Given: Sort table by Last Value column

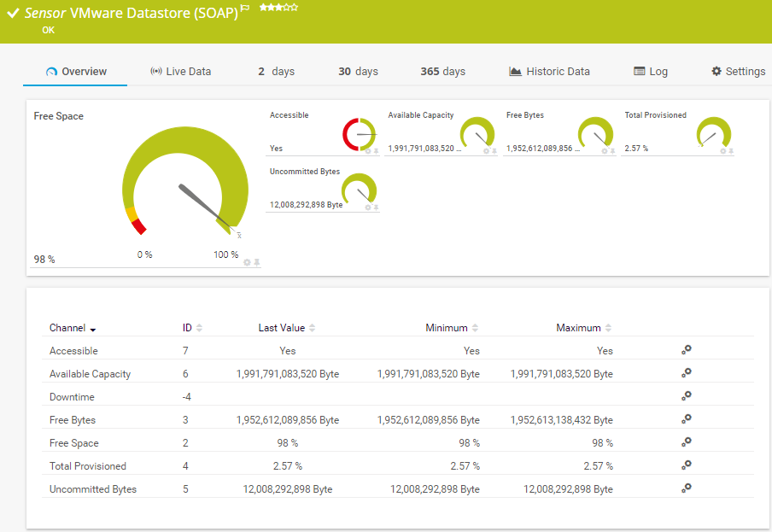Looking at the screenshot, I should [287, 328].
